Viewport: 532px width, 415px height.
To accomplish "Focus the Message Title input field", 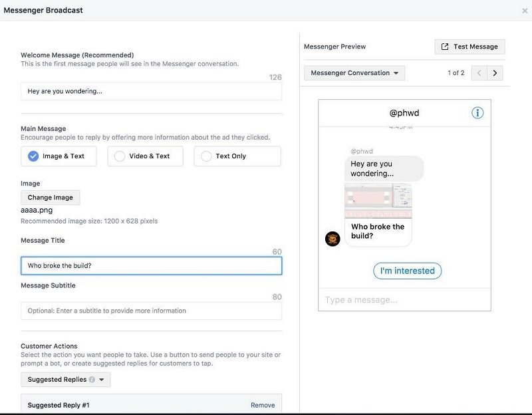I will (x=151, y=265).
